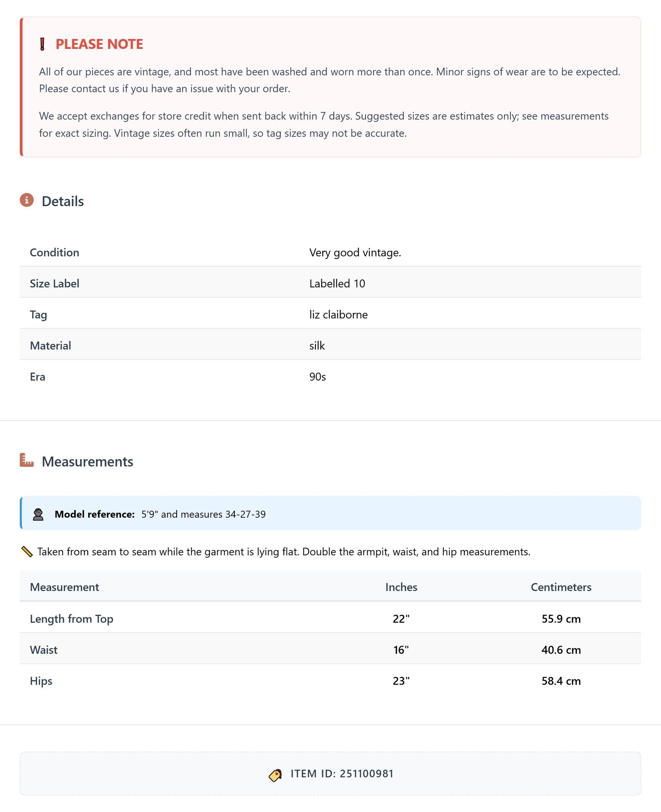
Task: Select the silk material value
Action: pos(317,346)
